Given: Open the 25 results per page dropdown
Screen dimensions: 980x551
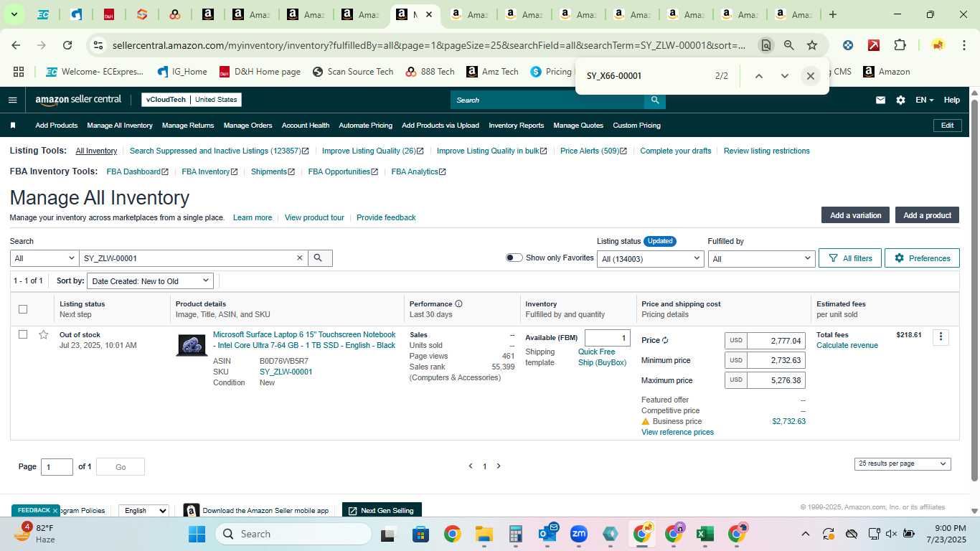Looking at the screenshot, I should (903, 464).
